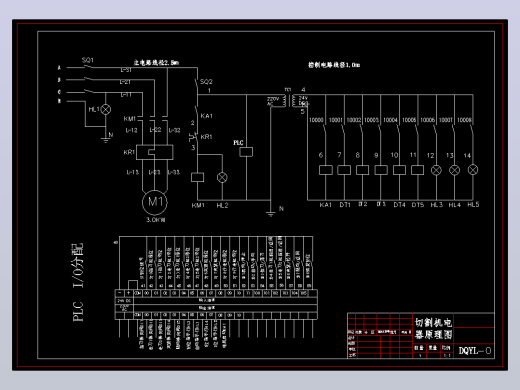This screenshot has width=520, height=390.
Task: Click the HL2 indicator lamp symbol
Action: (222, 177)
